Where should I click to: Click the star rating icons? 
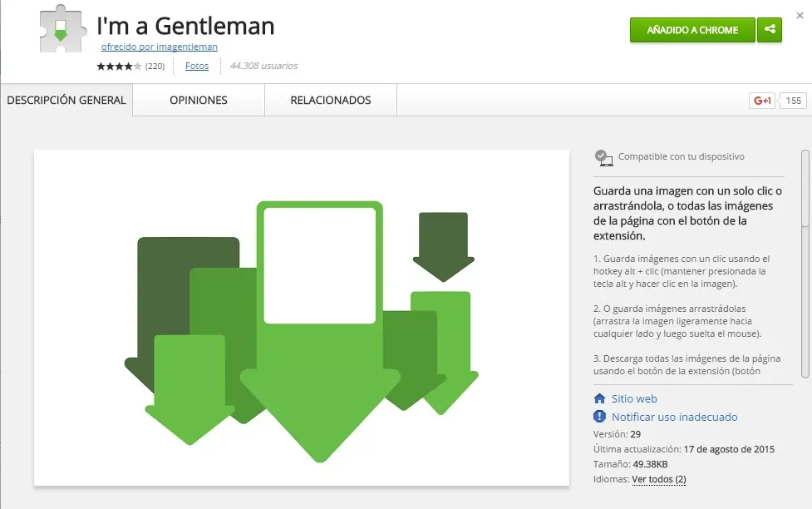(119, 66)
